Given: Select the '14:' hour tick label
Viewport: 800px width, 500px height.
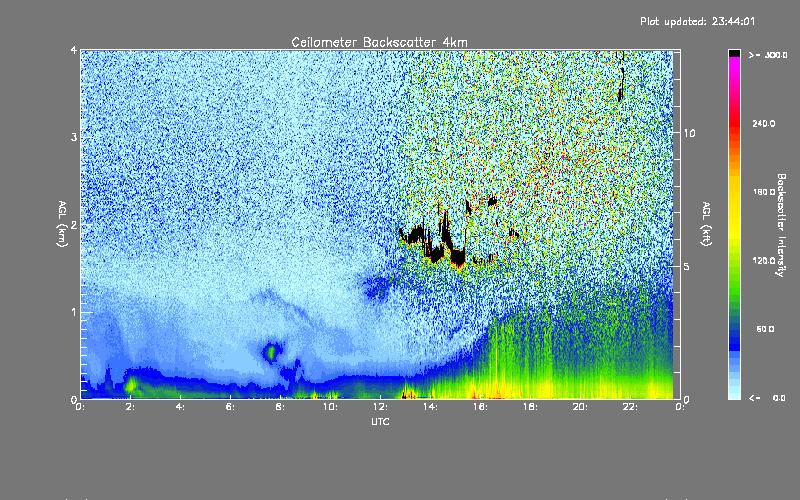Looking at the screenshot, I should [431, 407].
